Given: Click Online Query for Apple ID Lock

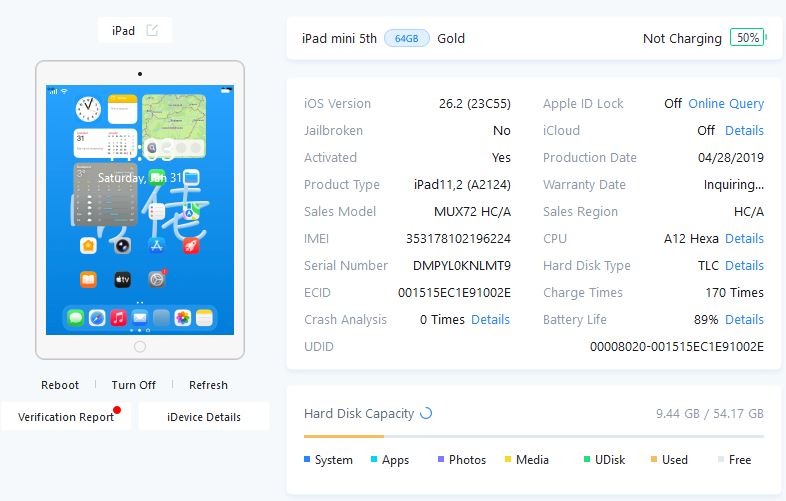Looking at the screenshot, I should (x=726, y=104).
